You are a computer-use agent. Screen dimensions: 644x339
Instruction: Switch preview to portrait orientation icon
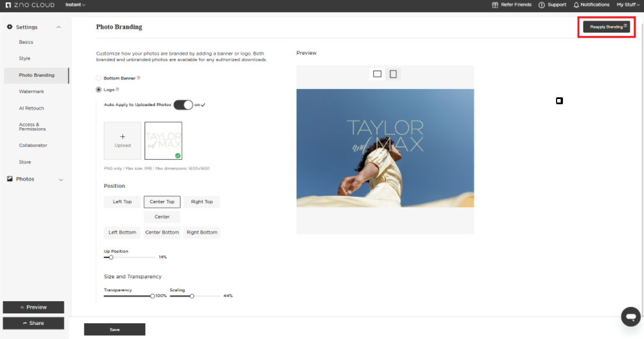pos(393,74)
